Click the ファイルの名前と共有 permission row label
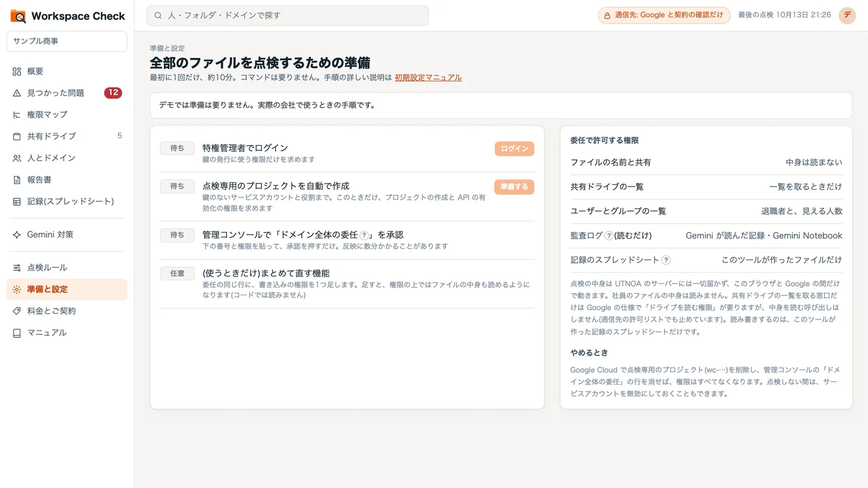The width and height of the screenshot is (868, 488). click(611, 162)
